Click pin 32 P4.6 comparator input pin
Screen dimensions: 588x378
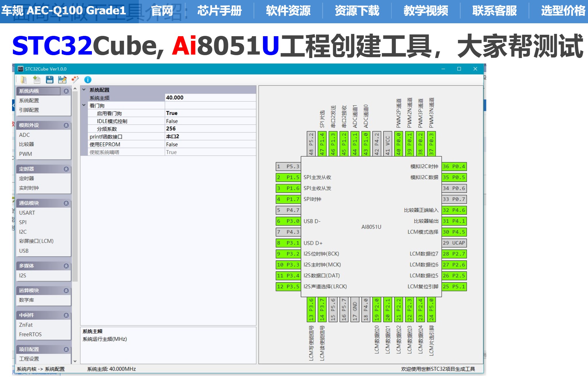point(454,210)
